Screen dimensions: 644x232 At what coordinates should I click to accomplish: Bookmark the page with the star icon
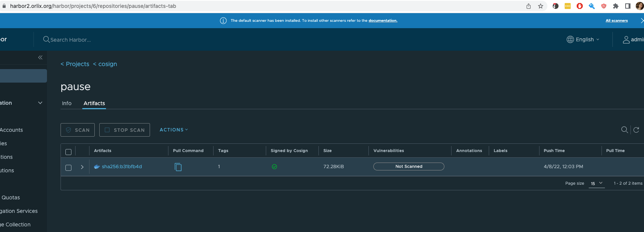click(x=541, y=6)
